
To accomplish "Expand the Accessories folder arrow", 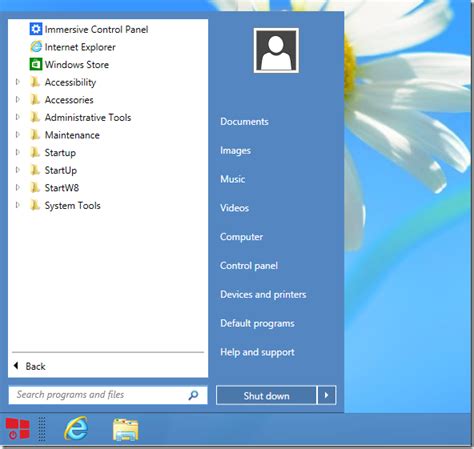I will tap(18, 99).
